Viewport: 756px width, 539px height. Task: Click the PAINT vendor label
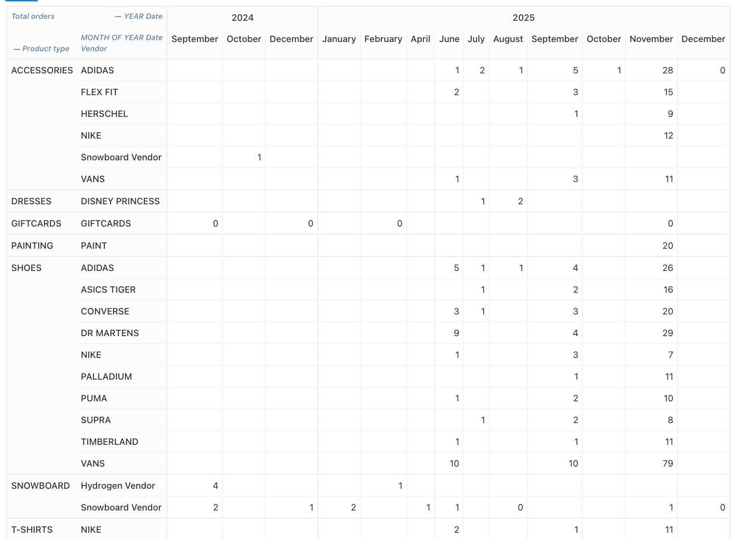pyautogui.click(x=94, y=246)
